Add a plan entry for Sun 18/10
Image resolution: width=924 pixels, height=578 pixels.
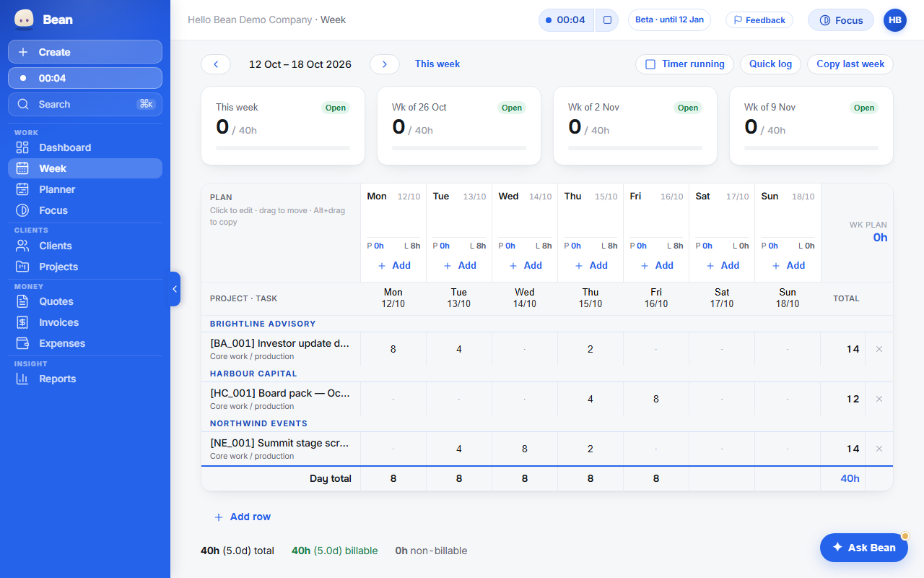click(x=788, y=265)
